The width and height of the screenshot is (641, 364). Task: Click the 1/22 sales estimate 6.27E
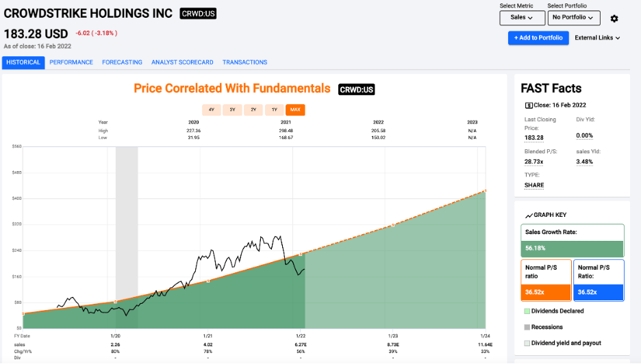click(301, 345)
